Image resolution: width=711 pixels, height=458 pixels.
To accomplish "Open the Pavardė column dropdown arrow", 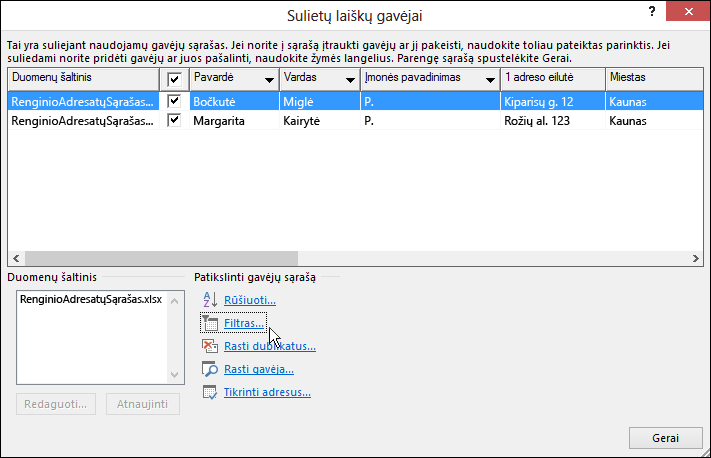I will point(269,80).
